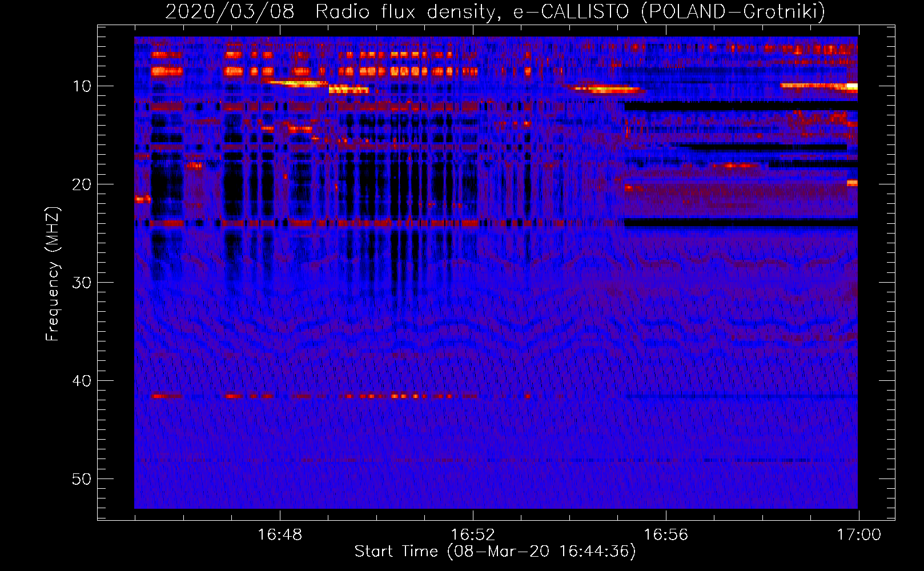Click the '40' frequency tick label
This screenshot has height=571, width=924.
click(x=82, y=381)
